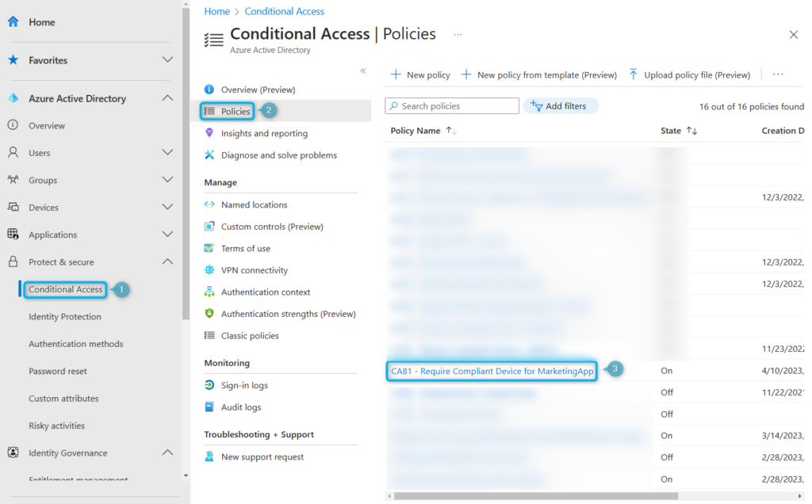Collapse the Azure Active Directory section
Screen dimensions: 812x504
(168, 97)
